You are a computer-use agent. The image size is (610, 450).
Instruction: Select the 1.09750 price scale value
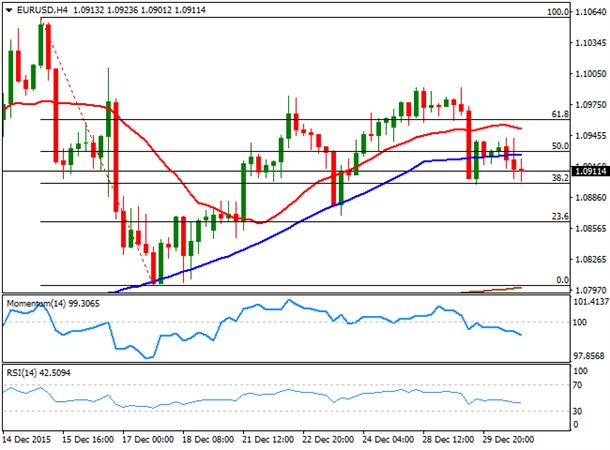click(x=591, y=105)
